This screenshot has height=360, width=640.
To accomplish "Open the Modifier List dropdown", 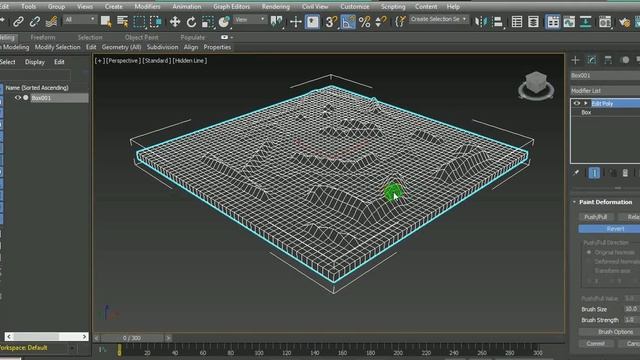I will coord(605,90).
